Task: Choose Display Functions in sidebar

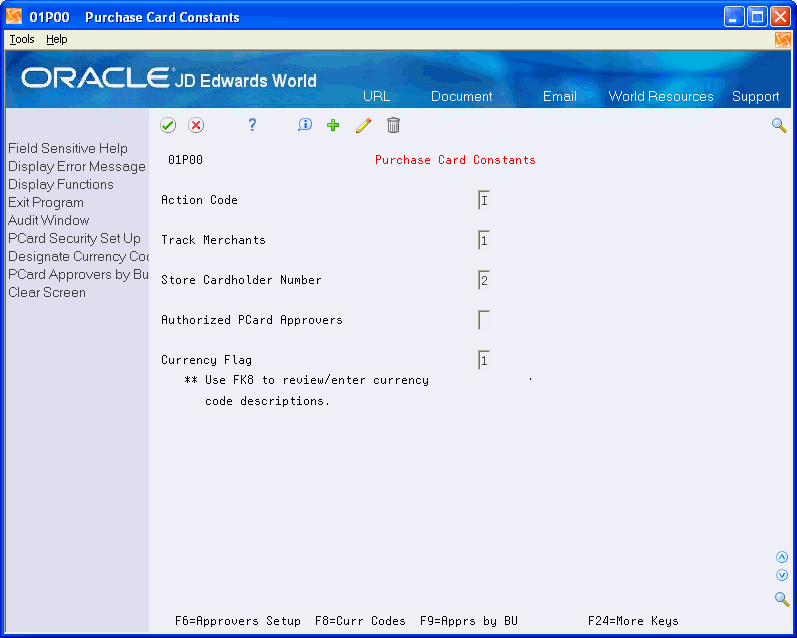Action: 60,184
